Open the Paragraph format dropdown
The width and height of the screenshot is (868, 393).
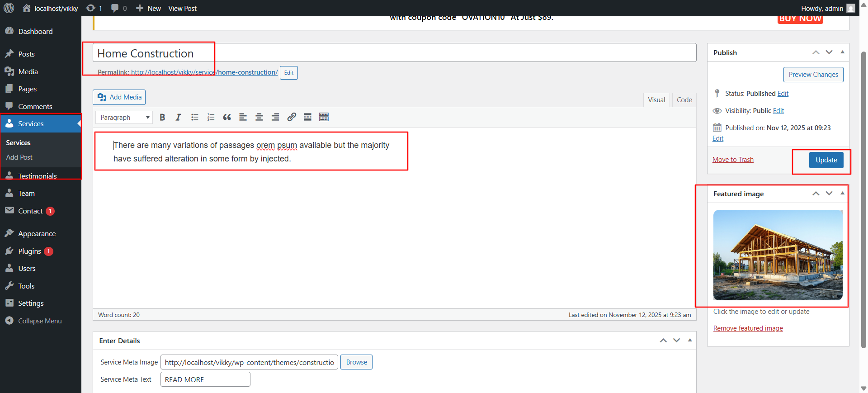coord(124,118)
